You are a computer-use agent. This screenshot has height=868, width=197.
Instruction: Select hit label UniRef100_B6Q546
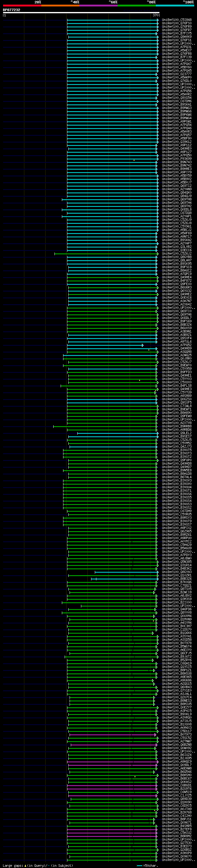coord(177,772)
